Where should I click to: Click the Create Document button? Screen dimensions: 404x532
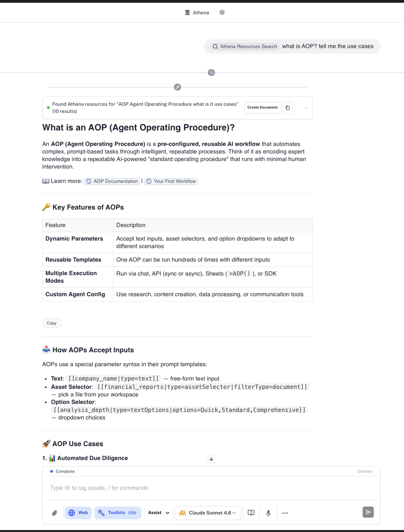[262, 108]
